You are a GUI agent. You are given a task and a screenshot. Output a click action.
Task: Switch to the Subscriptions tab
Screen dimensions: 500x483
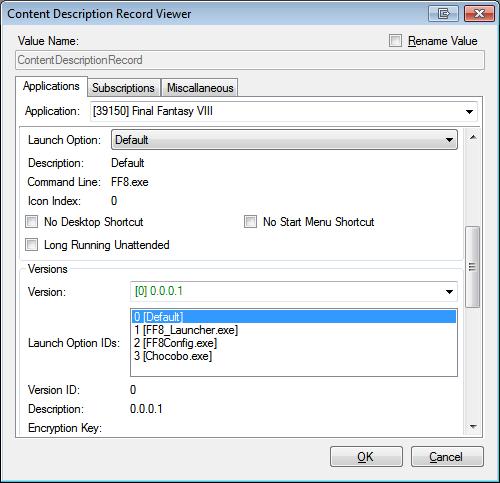pos(123,88)
